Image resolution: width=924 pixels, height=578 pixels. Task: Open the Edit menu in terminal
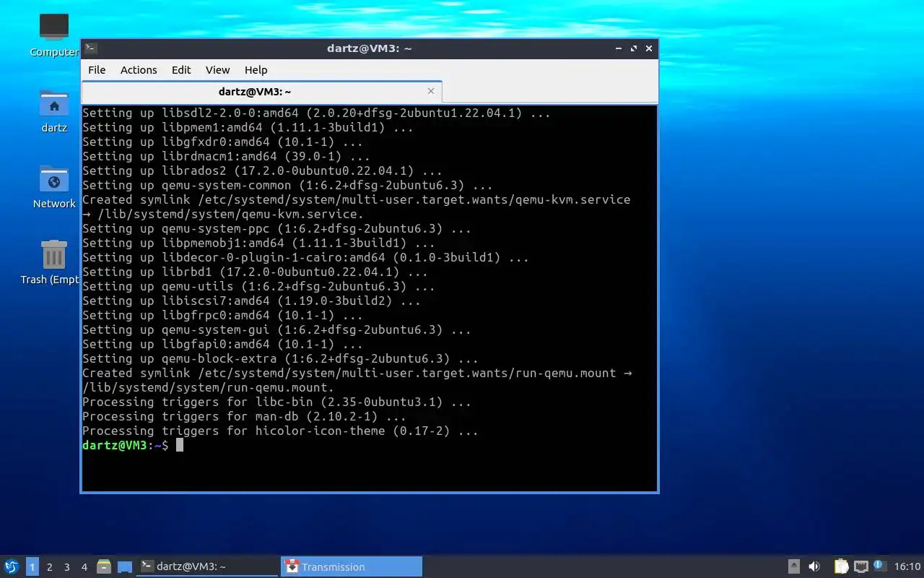pos(181,70)
